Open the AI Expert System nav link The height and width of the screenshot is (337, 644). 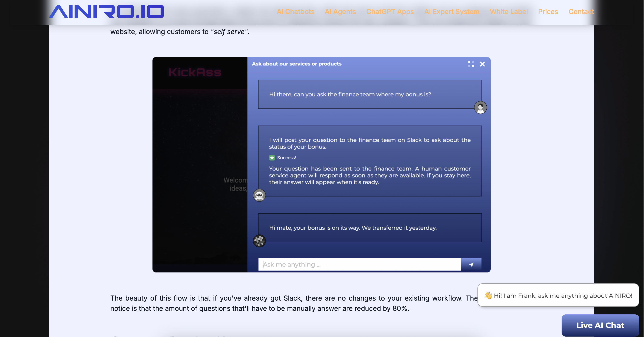pos(451,12)
